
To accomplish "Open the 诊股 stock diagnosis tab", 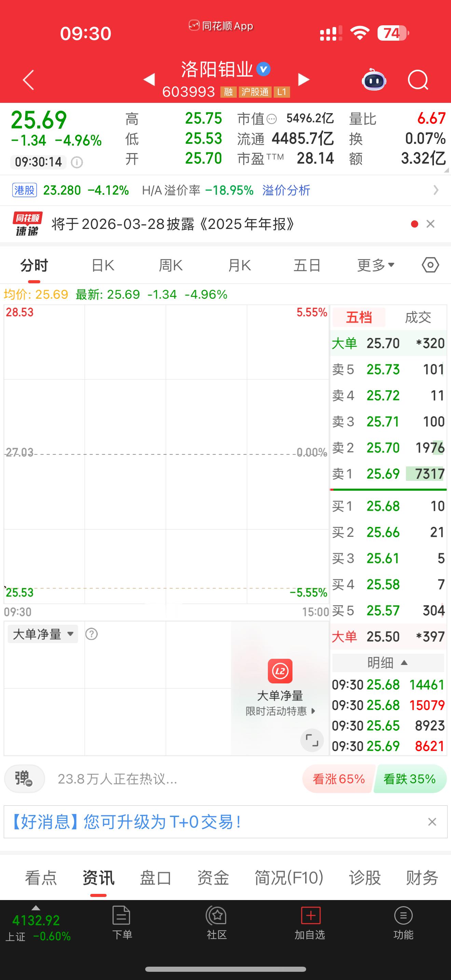I will click(365, 878).
